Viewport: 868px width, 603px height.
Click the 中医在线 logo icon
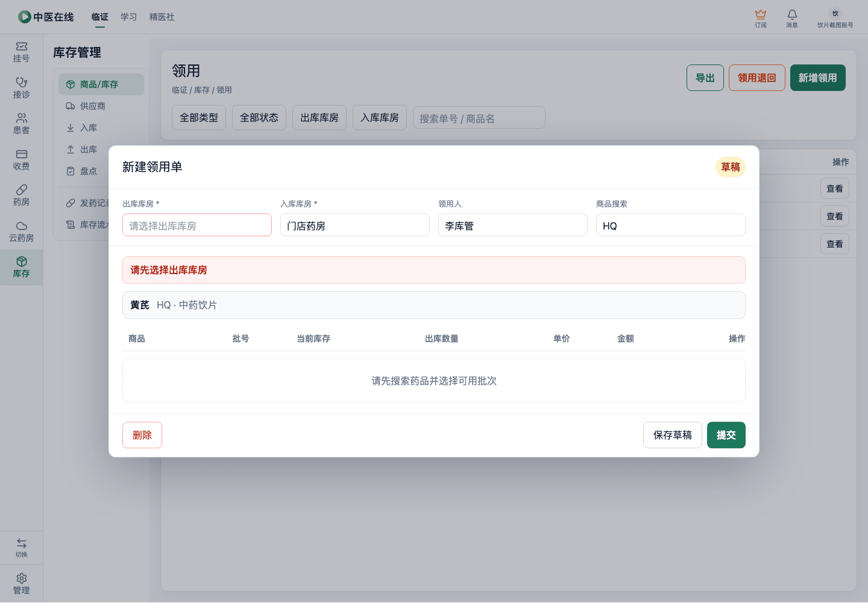(24, 17)
